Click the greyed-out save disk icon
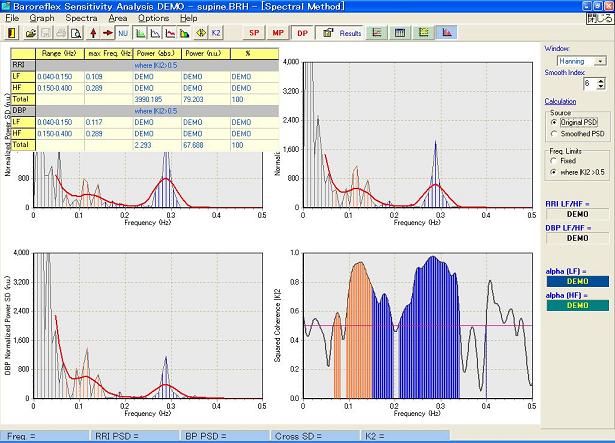The width and height of the screenshot is (615, 443). (46, 33)
